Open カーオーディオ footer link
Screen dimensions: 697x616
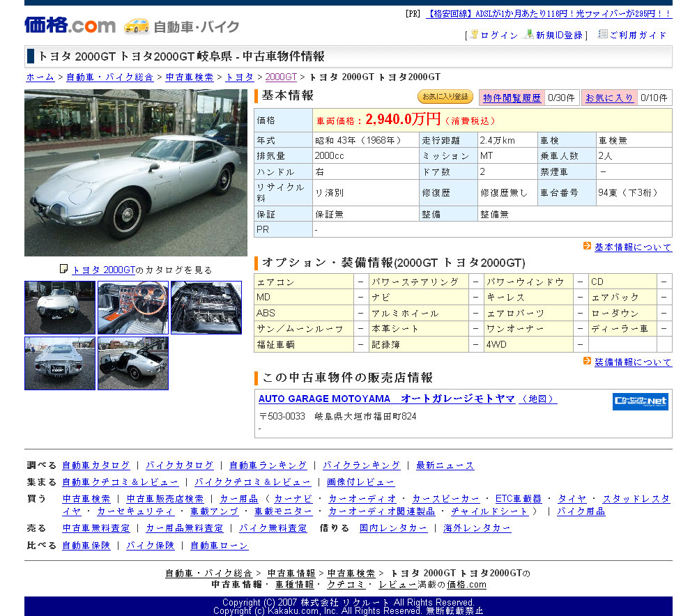[362, 499]
